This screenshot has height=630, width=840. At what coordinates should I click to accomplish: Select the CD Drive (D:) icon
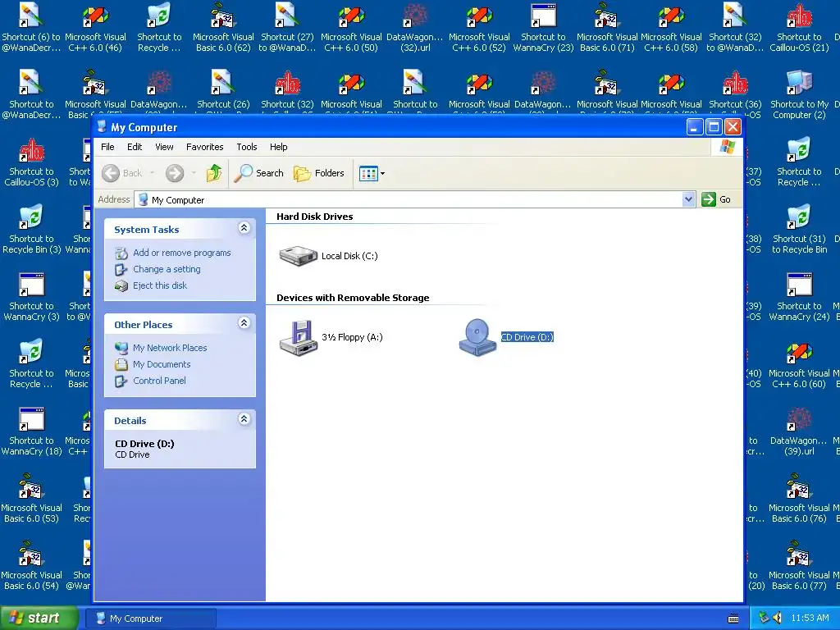[477, 337]
